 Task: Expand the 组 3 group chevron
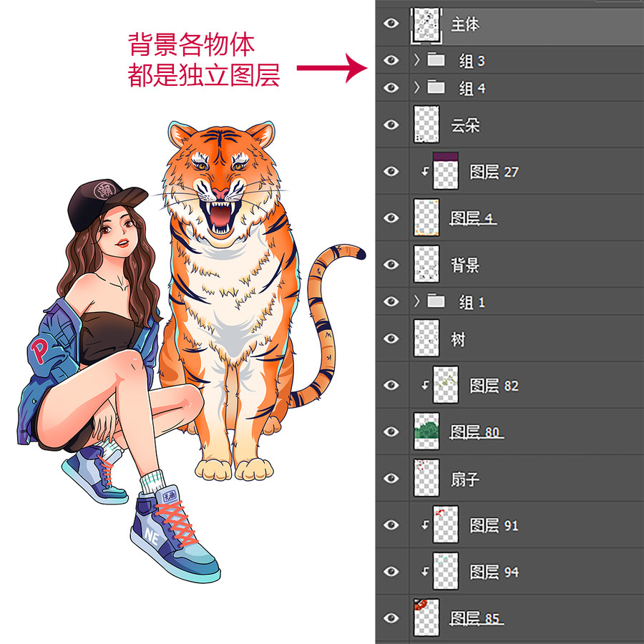417,60
